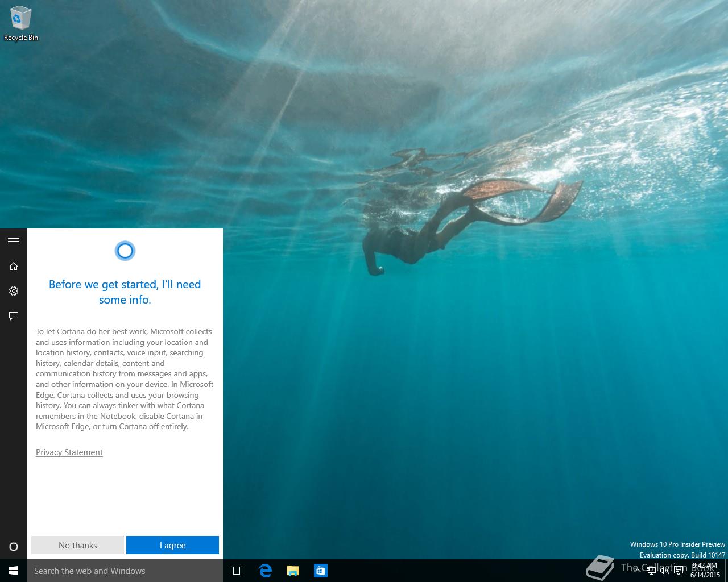
Task: Go to Cortana Home
Action: click(x=14, y=266)
